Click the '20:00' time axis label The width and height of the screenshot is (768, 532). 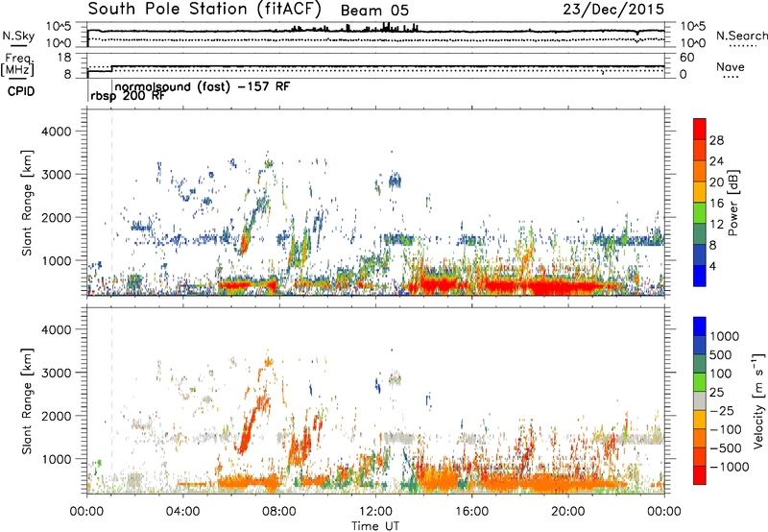[567, 512]
